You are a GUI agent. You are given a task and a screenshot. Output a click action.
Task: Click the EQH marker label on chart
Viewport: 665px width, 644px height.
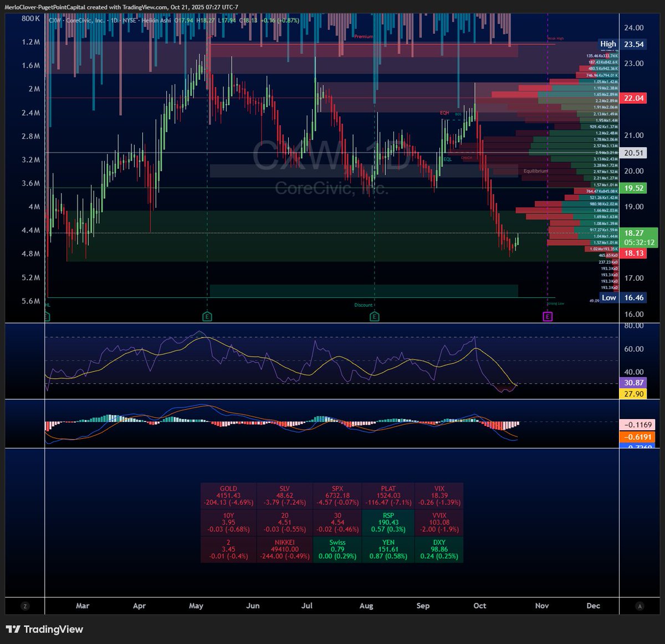coord(444,113)
